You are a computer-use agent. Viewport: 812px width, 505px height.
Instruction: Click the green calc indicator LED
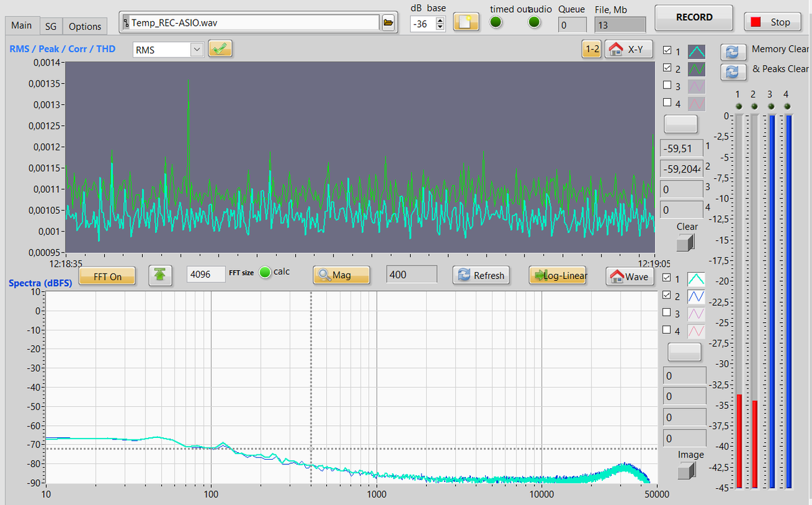point(265,272)
